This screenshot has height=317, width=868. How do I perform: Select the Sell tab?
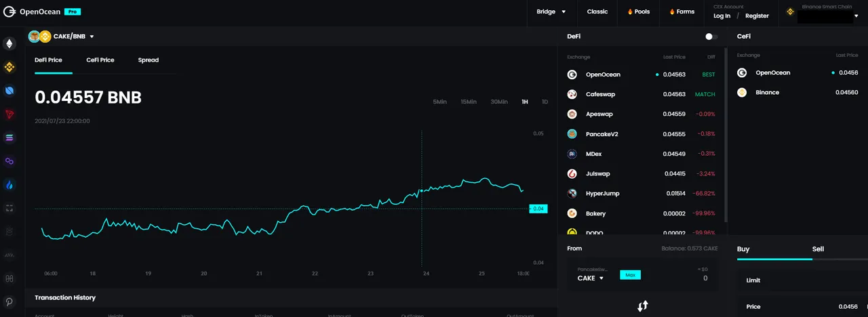pos(818,249)
